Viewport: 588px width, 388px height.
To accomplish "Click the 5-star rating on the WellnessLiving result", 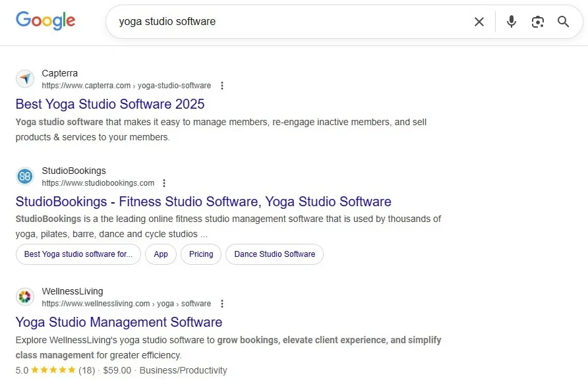I will [54, 370].
